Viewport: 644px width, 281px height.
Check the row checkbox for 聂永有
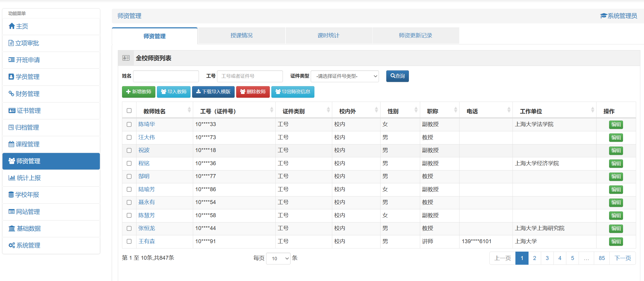(x=129, y=202)
